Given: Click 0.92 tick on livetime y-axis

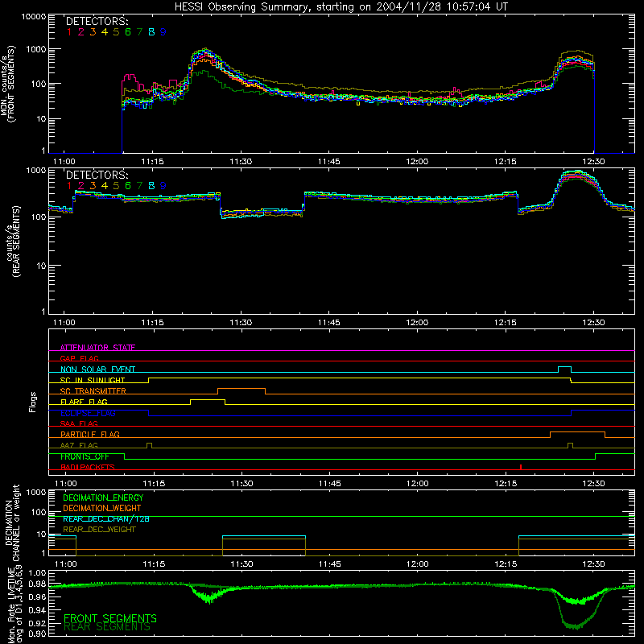Looking at the screenshot, I should [37, 623].
